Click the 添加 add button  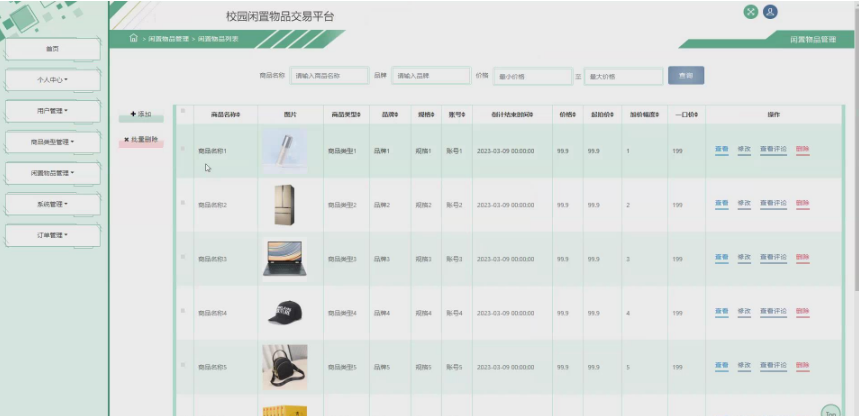click(x=141, y=115)
